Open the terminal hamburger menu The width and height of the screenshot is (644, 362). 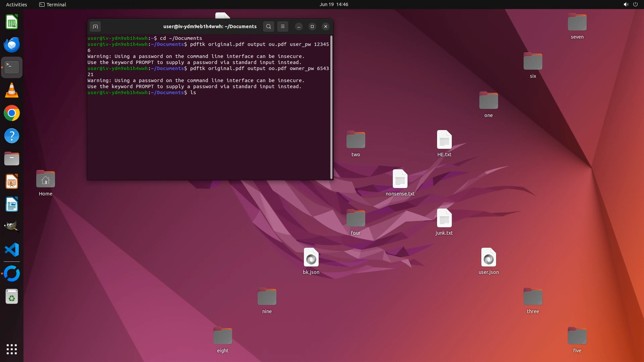click(x=283, y=26)
